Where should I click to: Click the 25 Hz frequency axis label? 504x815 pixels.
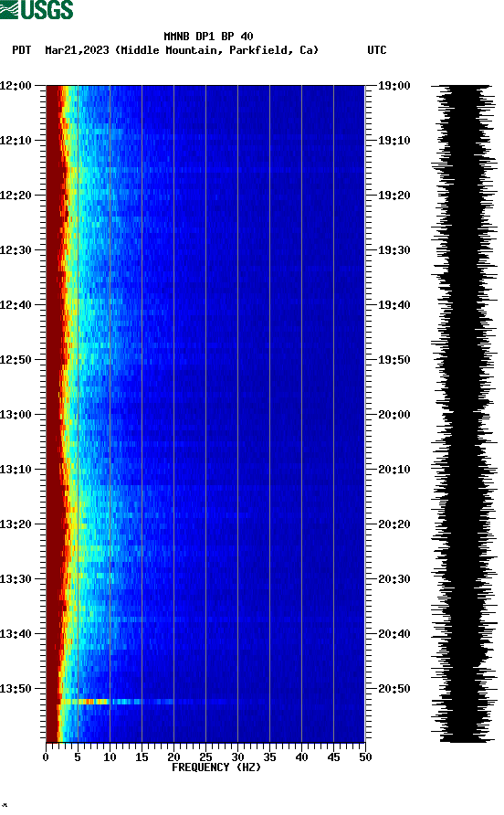point(205,757)
